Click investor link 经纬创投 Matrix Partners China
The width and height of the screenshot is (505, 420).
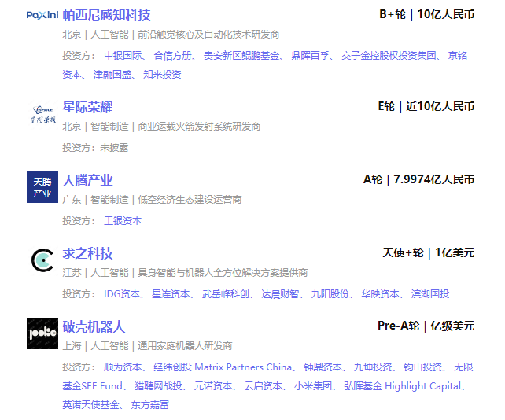point(223,367)
